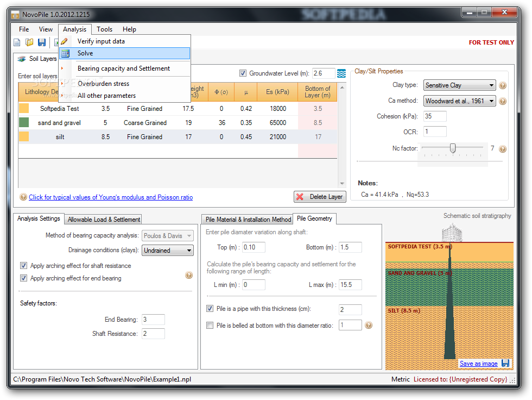532x400 pixels.
Task: Click the NovoPile title bar app icon
Action: [15, 15]
